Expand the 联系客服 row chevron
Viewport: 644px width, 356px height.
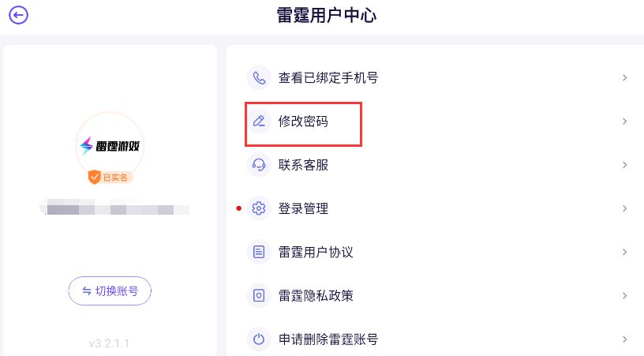coord(624,165)
